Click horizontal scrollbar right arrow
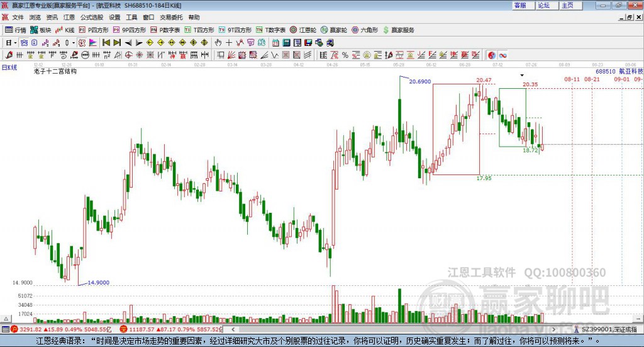 [x=553, y=329]
